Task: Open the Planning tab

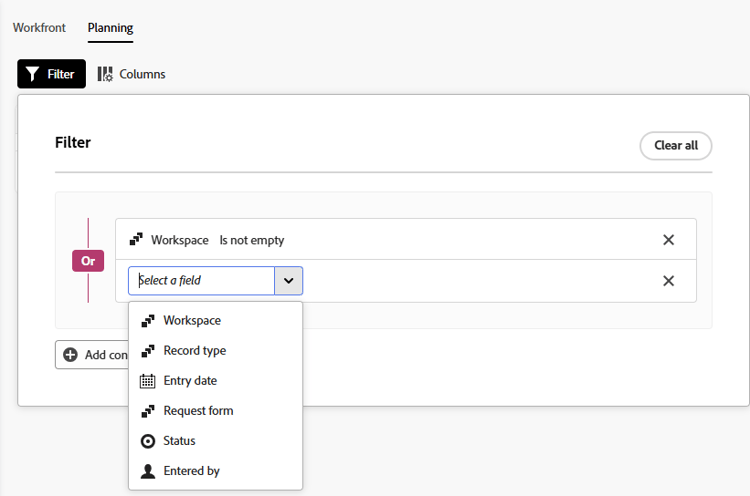Action: point(110,28)
